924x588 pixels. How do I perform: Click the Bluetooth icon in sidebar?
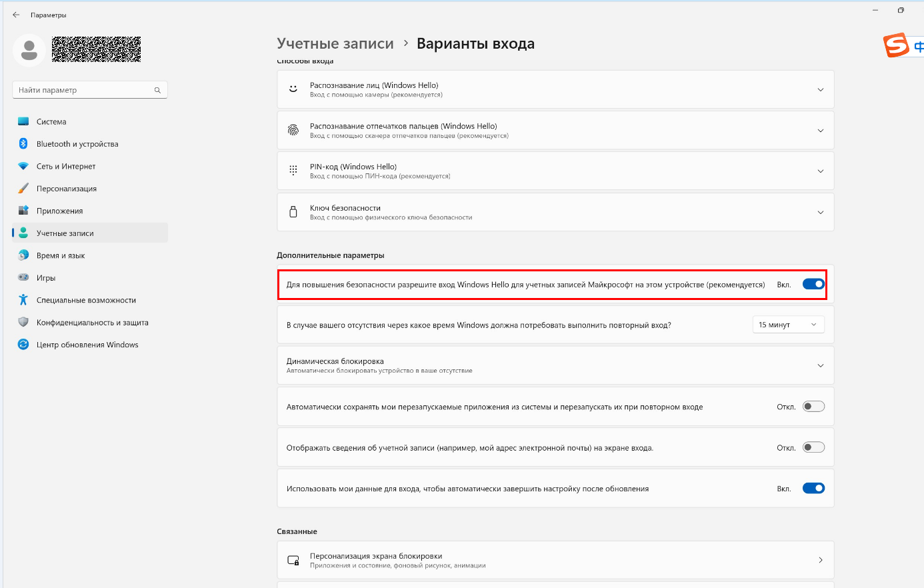pyautogui.click(x=23, y=143)
